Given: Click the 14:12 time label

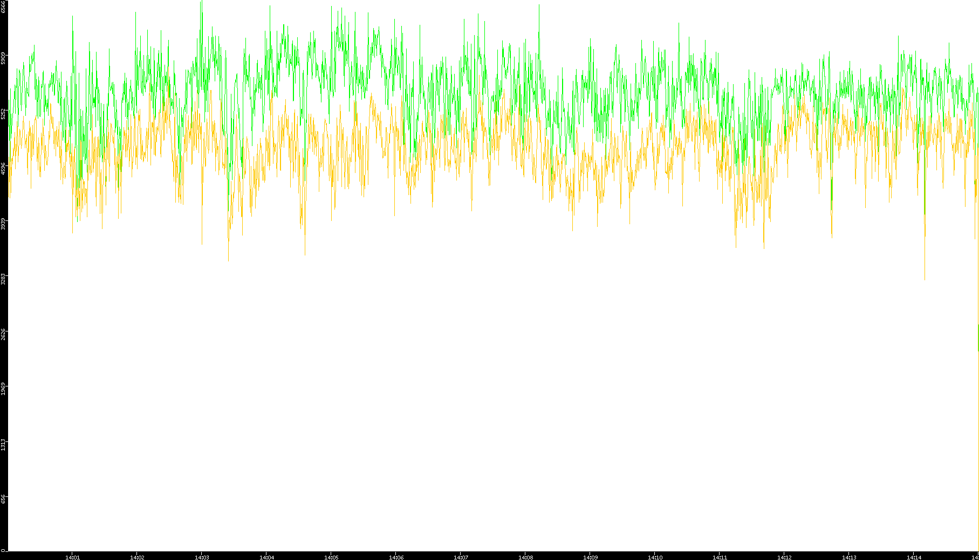Looking at the screenshot, I should point(784,557).
